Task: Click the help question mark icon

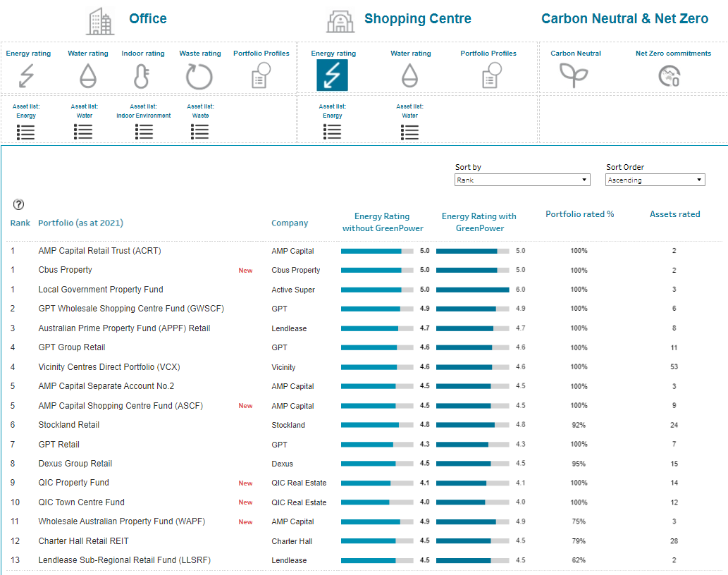Action: tap(18, 204)
